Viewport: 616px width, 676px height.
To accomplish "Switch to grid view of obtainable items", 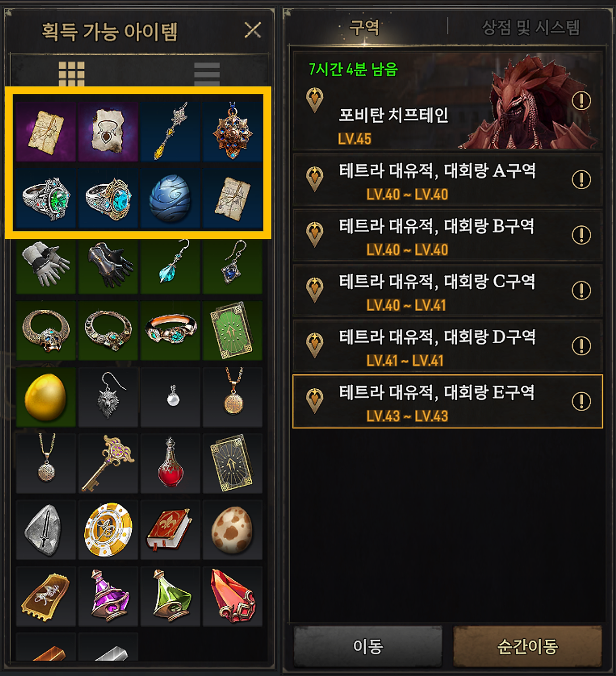I will pyautogui.click(x=72, y=74).
